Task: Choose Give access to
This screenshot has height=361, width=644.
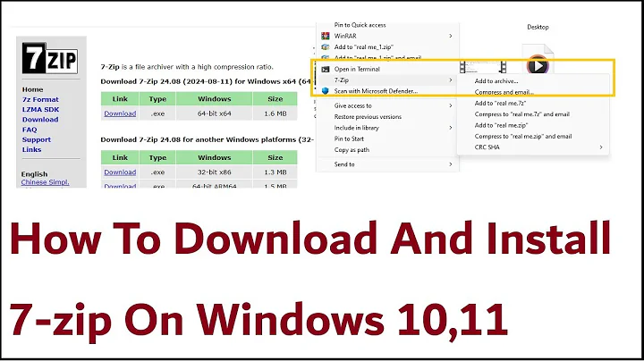Action: 352,105
